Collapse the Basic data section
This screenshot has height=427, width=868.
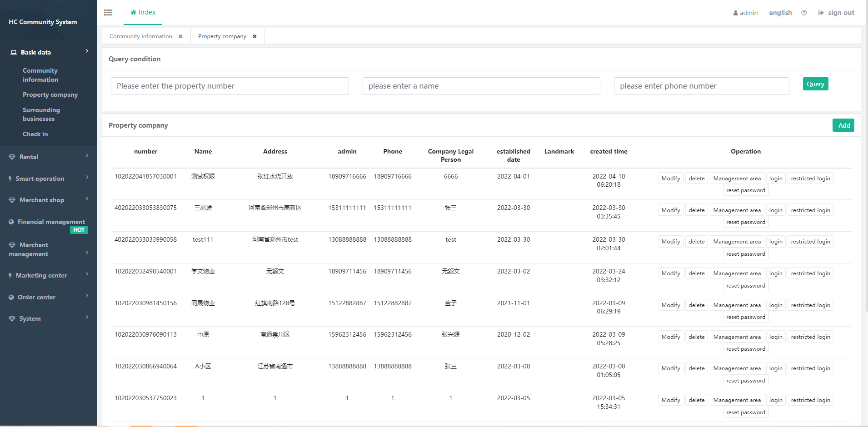87,51
